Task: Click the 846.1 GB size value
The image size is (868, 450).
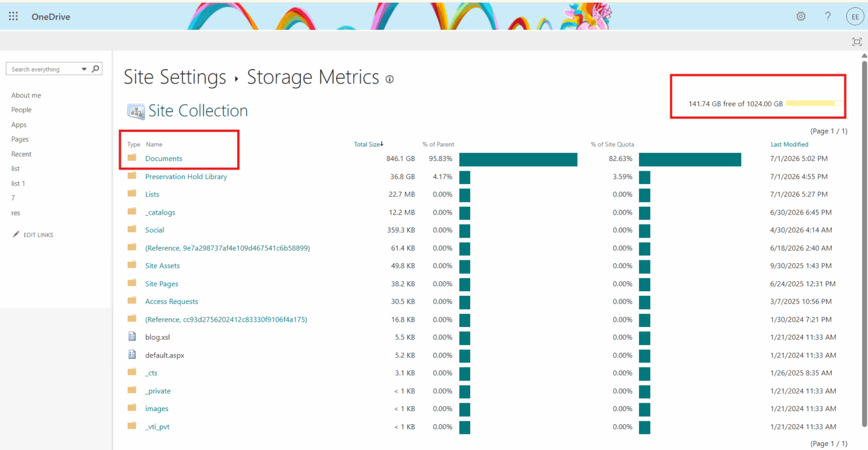Action: pos(401,159)
